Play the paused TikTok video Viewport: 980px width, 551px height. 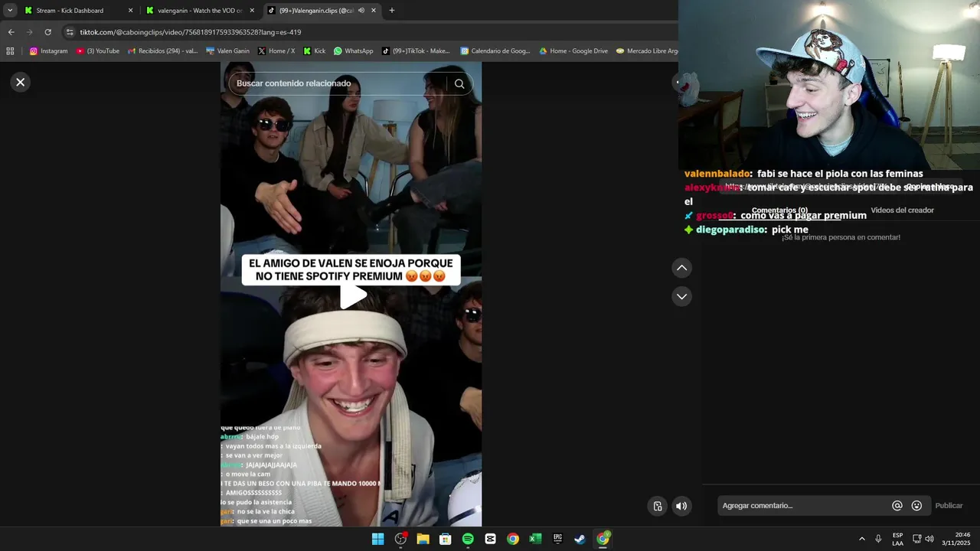352,296
